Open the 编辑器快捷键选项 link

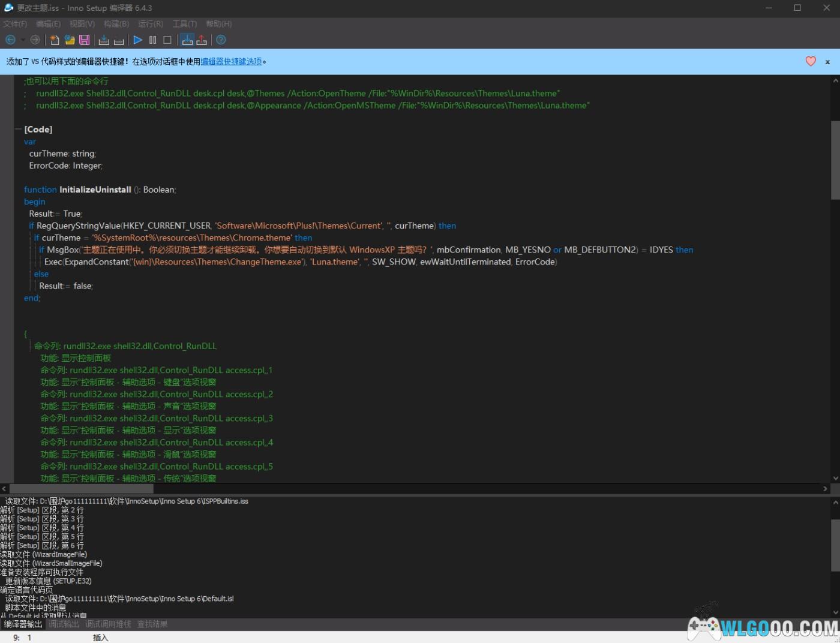(231, 62)
